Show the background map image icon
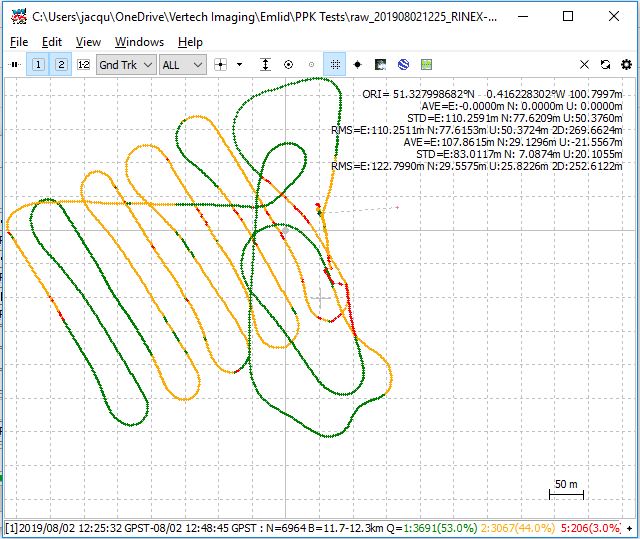Image resolution: width=640 pixels, height=539 pixels. 380,64
